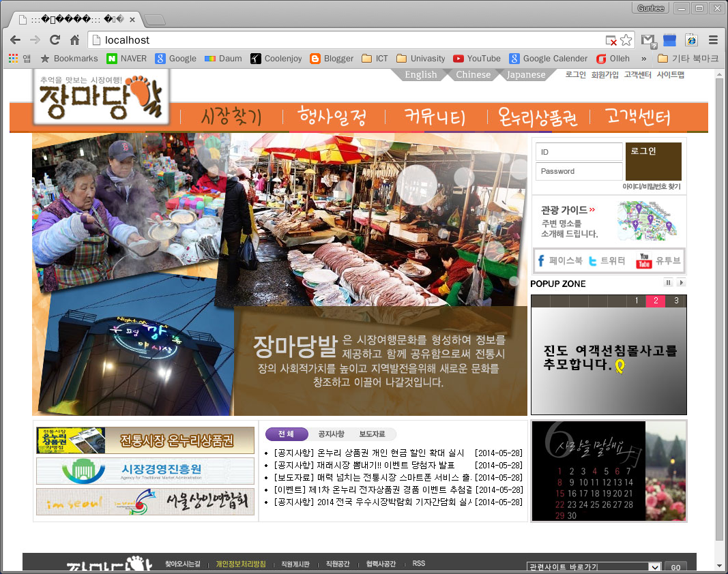Image resolution: width=728 pixels, height=574 pixels.
Task: Click the 아이디/비밀번호 찾기 link
Action: [652, 187]
